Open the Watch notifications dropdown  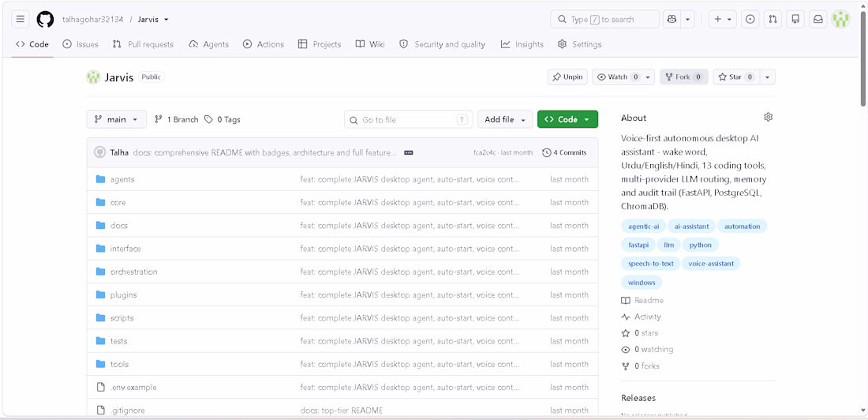pyautogui.click(x=623, y=77)
